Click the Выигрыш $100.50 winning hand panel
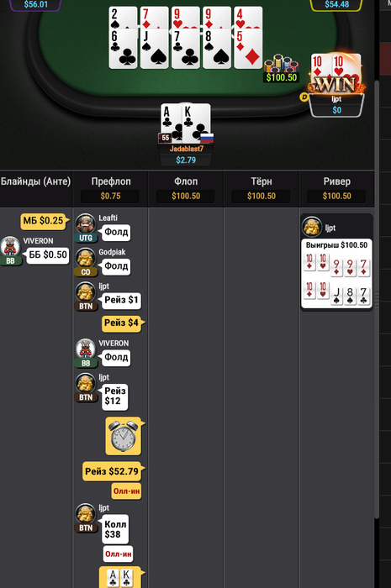Image resolution: width=391 pixels, height=588 pixels. pos(336,274)
